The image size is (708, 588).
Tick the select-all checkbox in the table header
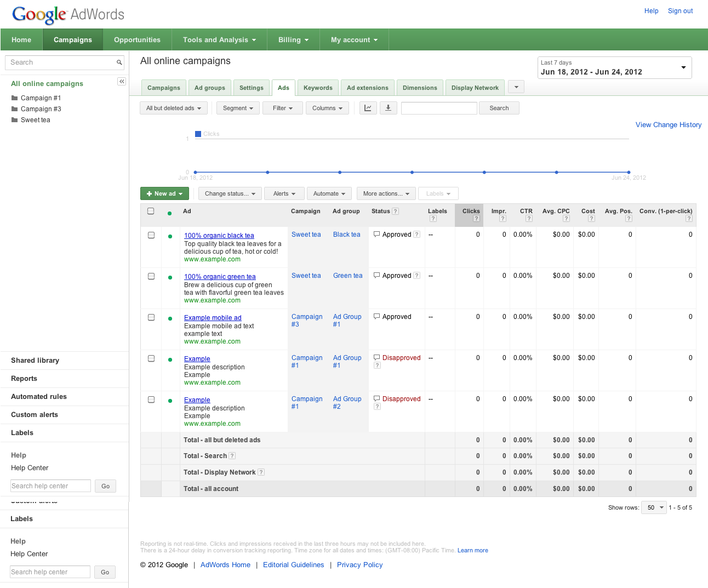151,211
